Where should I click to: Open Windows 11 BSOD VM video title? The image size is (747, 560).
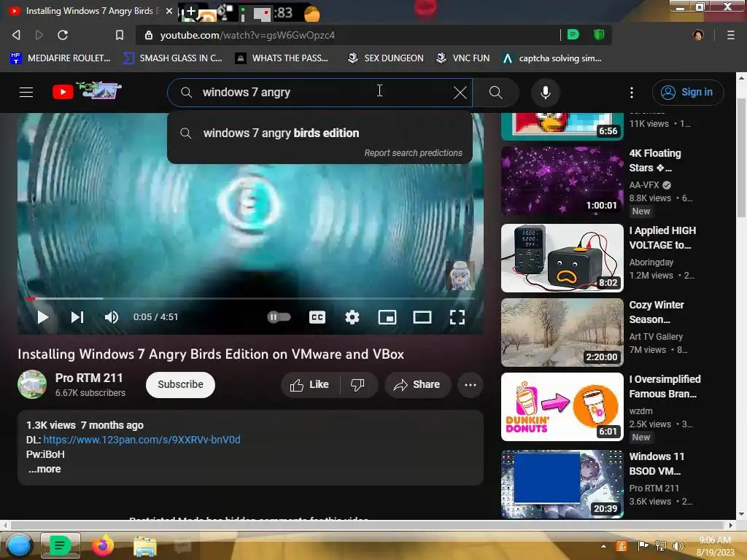click(657, 463)
